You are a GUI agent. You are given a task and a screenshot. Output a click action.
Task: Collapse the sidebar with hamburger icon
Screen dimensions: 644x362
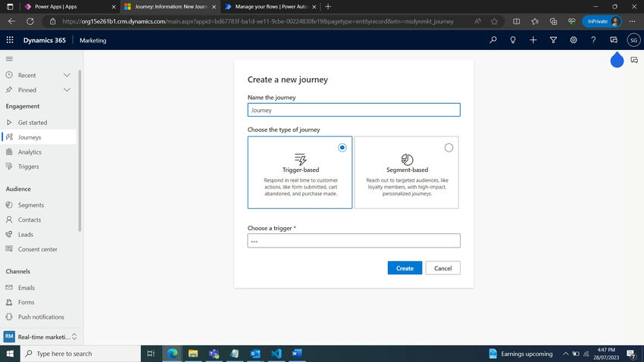pyautogui.click(x=9, y=58)
